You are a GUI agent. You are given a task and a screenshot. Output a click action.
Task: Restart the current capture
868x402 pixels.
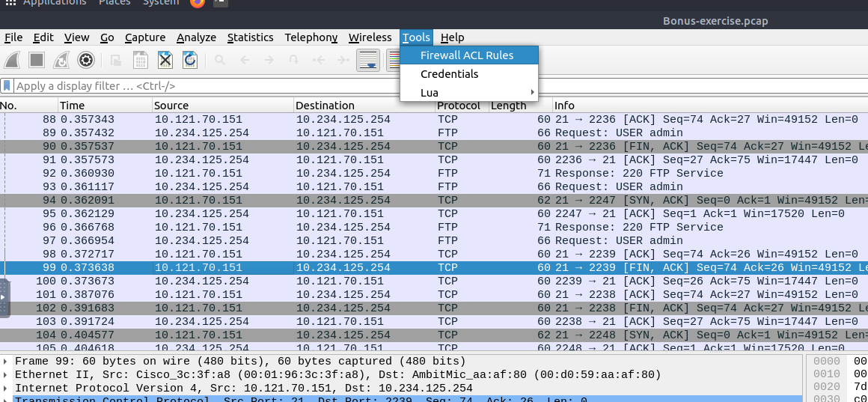point(61,60)
